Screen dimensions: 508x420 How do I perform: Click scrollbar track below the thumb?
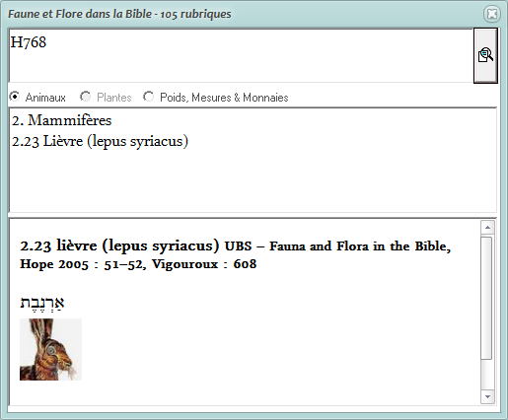[487, 375]
